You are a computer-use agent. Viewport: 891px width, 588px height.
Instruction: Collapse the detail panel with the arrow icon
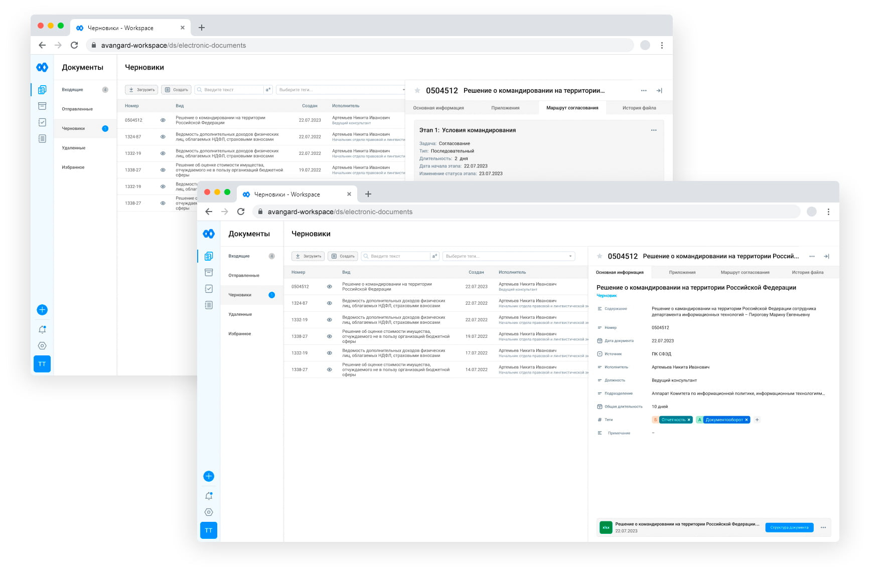pos(826,256)
